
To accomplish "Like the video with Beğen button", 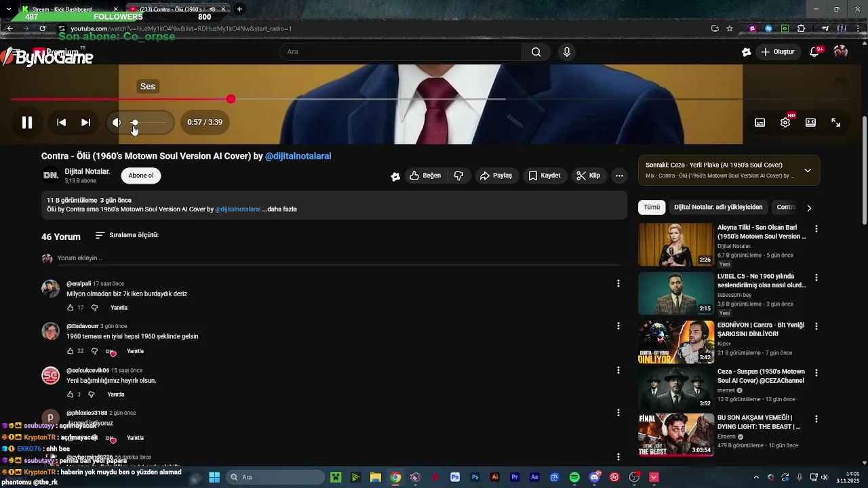I will click(425, 176).
